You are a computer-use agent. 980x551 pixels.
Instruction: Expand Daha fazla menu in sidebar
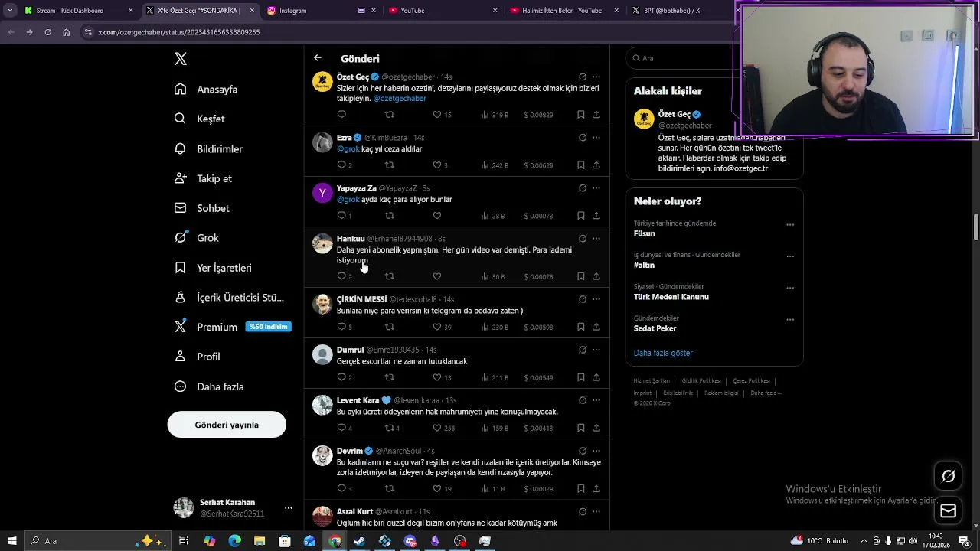point(209,386)
